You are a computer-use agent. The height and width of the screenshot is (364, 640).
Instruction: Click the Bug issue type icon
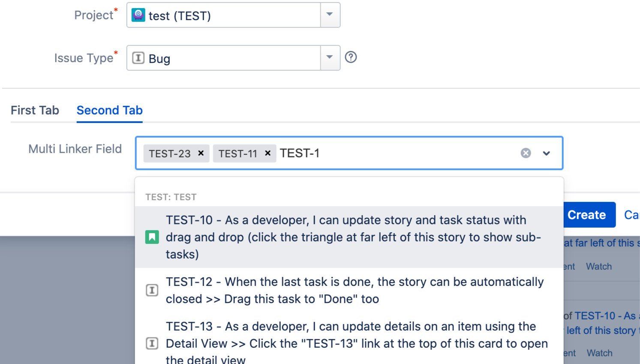138,58
